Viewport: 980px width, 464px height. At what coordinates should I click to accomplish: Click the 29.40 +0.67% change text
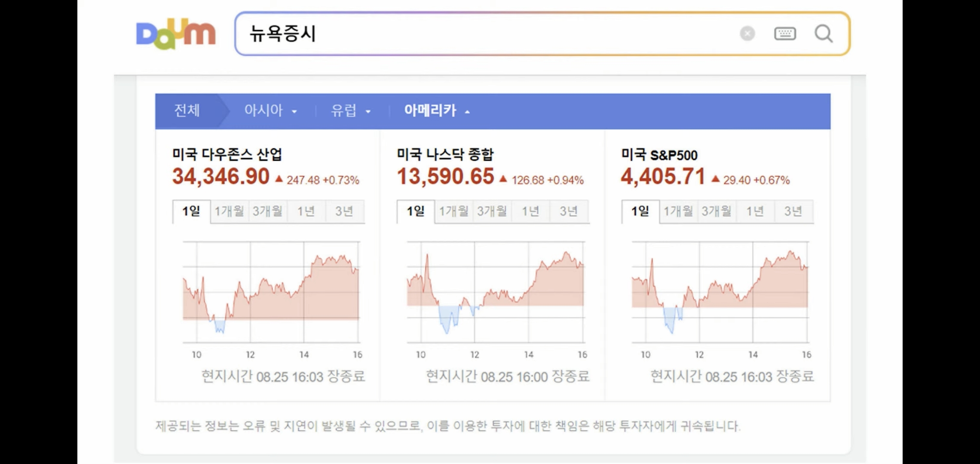pyautogui.click(x=756, y=180)
